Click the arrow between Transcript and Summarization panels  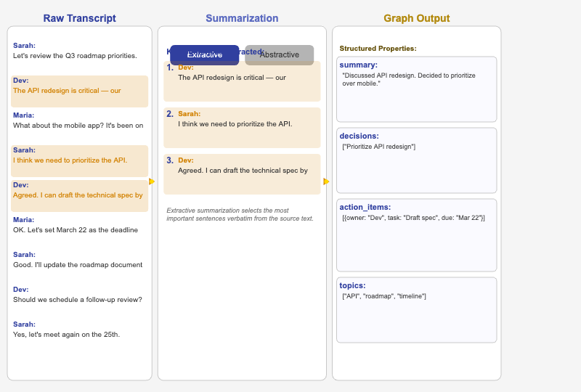pos(152,181)
